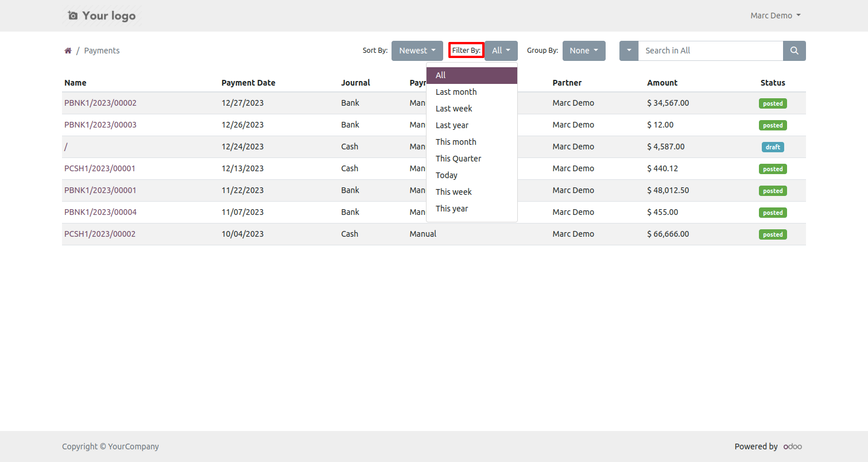This screenshot has height=462, width=868.
Task: Click the Powered by footer text
Action: click(x=756, y=446)
